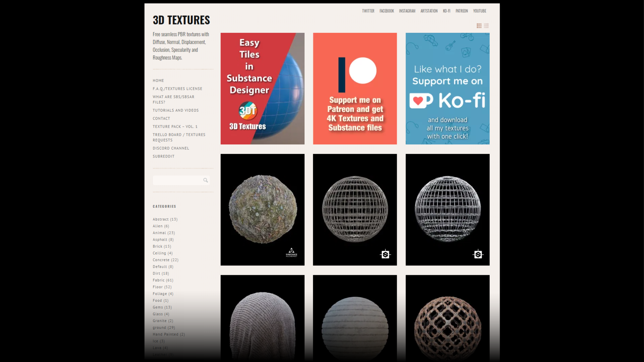This screenshot has height=362, width=644.
Task: Select the Concrete (22) category
Action: pyautogui.click(x=166, y=260)
